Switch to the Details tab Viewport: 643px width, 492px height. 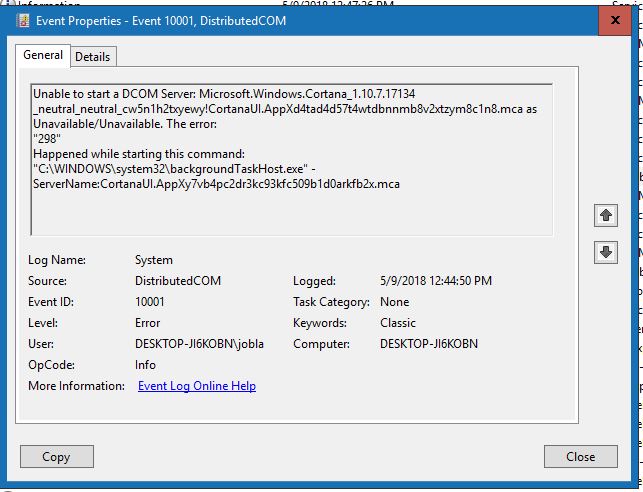coord(93,57)
